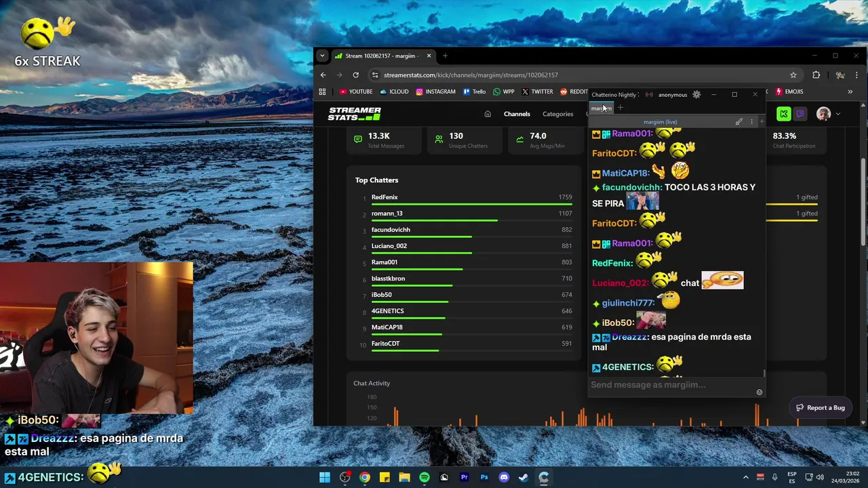Open Premiere Pro from the taskbar
The width and height of the screenshot is (868, 488).
(465, 477)
